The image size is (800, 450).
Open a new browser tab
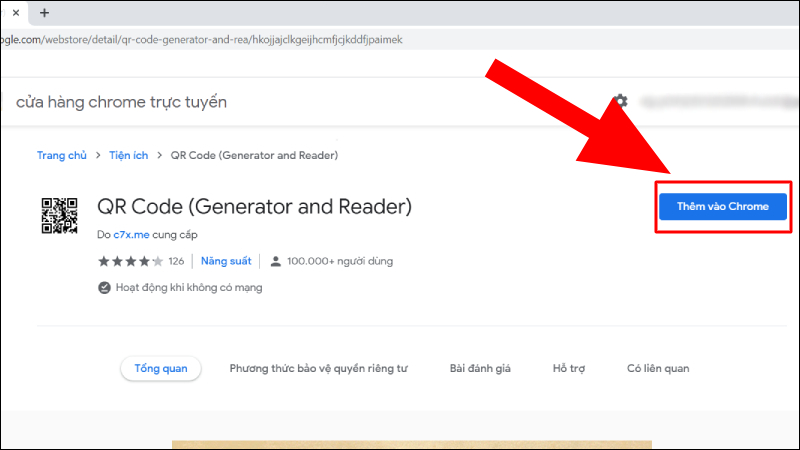44,13
